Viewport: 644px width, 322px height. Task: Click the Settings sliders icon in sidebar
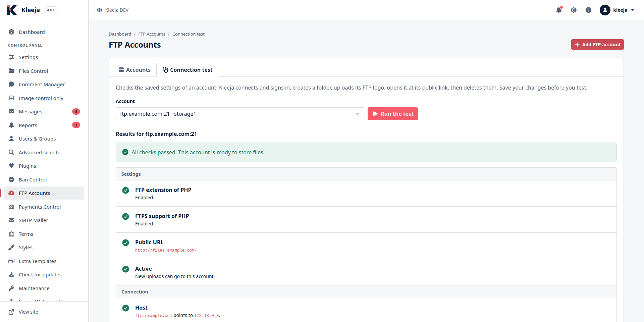tap(11, 57)
